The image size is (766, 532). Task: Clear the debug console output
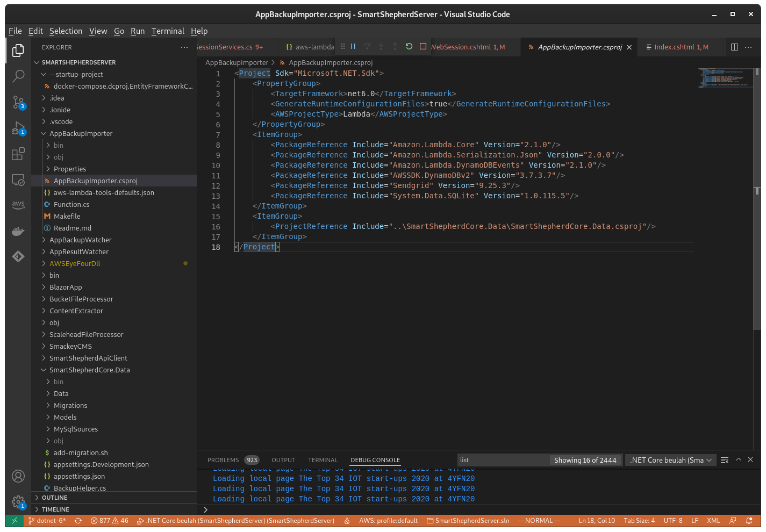coord(725,460)
